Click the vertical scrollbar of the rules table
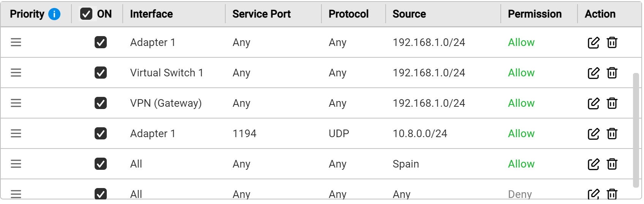The image size is (644, 204). click(x=636, y=130)
